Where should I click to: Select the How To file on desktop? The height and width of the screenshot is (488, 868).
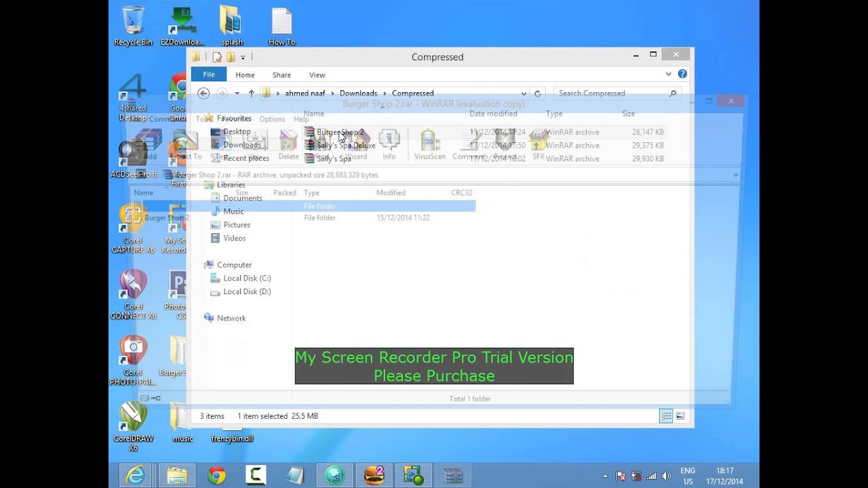(281, 26)
